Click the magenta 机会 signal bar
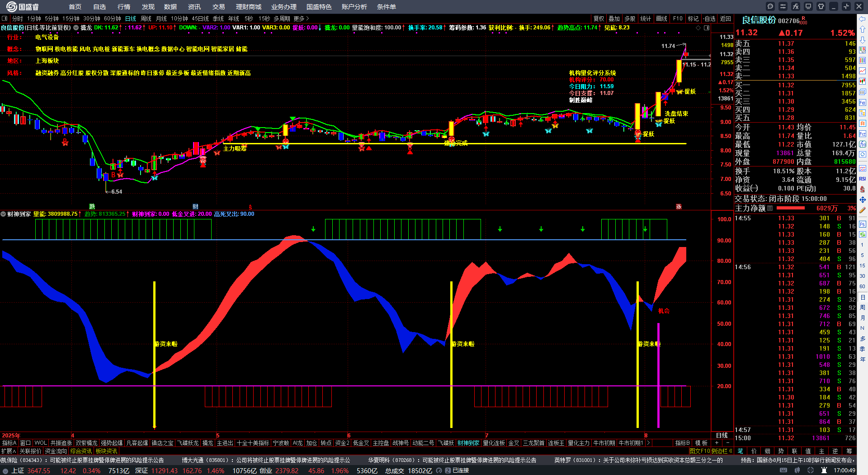868x475 pixels. pos(658,375)
